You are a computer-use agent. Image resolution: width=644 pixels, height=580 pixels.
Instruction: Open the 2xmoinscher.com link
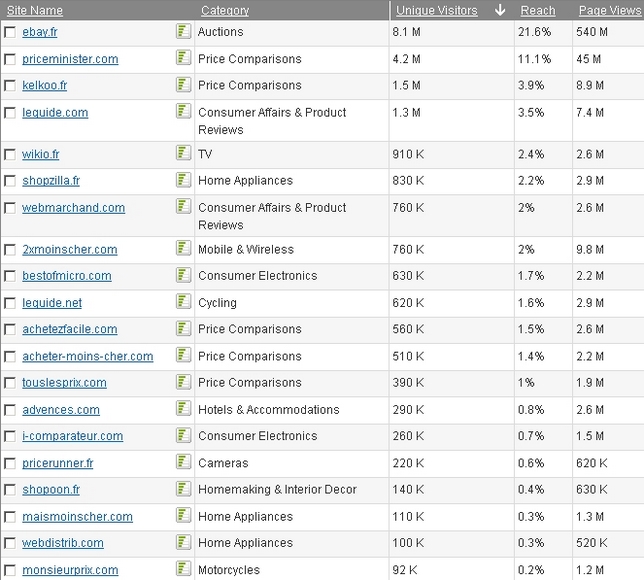pyautogui.click(x=70, y=250)
